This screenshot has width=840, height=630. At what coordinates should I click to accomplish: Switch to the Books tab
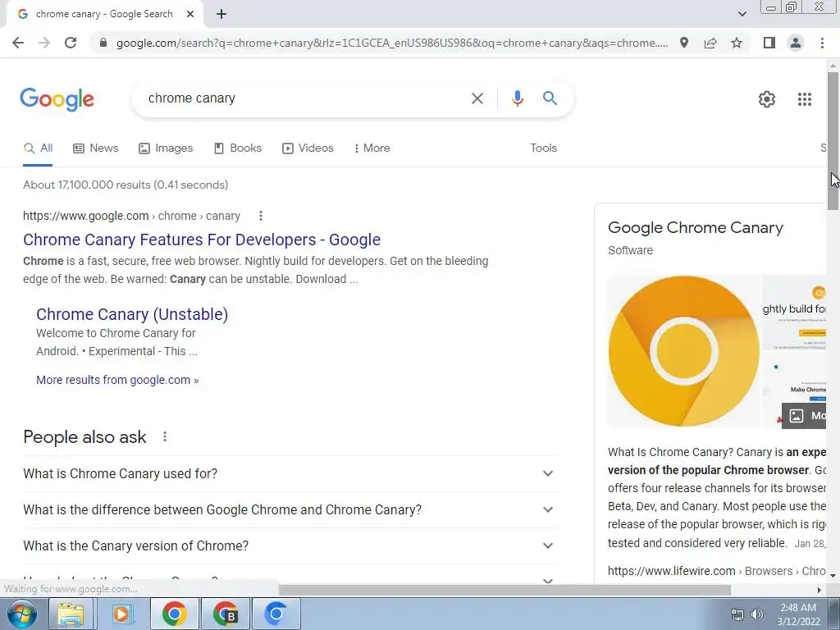coord(238,148)
